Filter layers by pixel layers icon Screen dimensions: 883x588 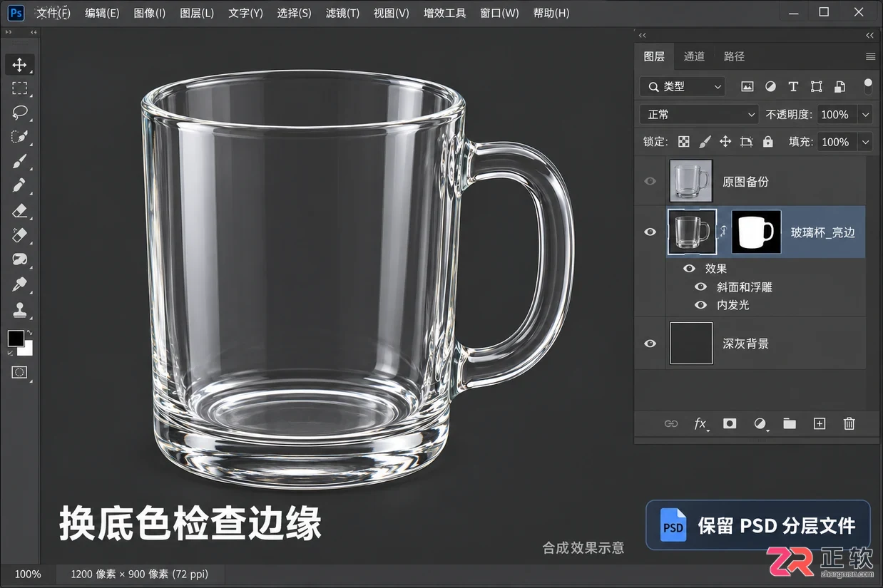pos(747,86)
